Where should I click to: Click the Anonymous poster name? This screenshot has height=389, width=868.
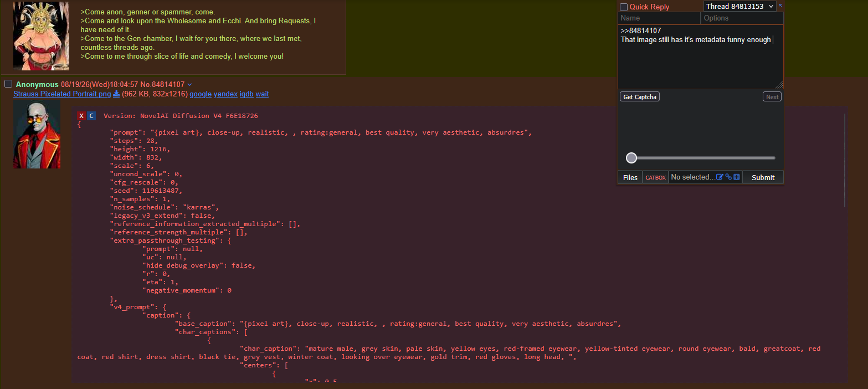point(37,84)
